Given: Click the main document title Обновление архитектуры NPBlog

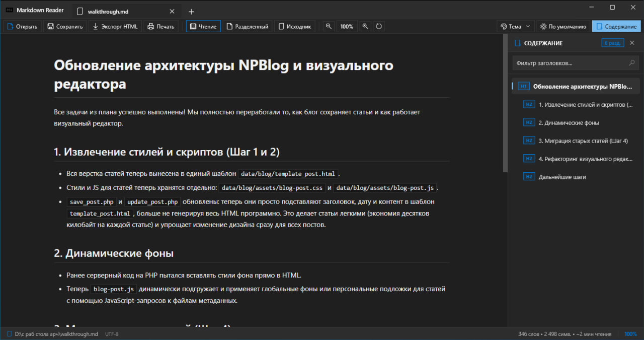Looking at the screenshot, I should click(x=223, y=74).
